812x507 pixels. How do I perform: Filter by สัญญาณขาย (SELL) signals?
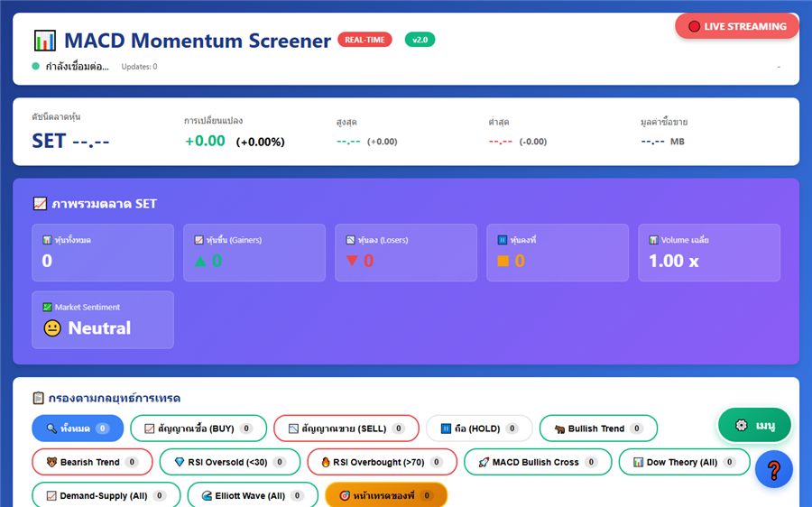pyautogui.click(x=346, y=429)
